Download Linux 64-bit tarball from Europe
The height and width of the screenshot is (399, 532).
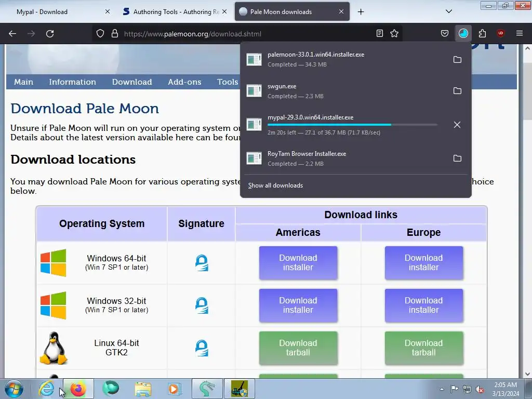coord(424,348)
